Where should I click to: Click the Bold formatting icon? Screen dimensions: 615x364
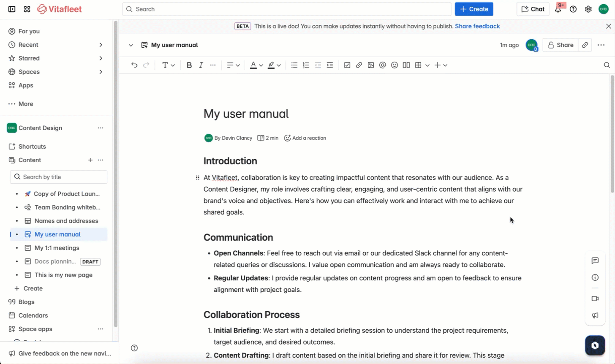189,65
